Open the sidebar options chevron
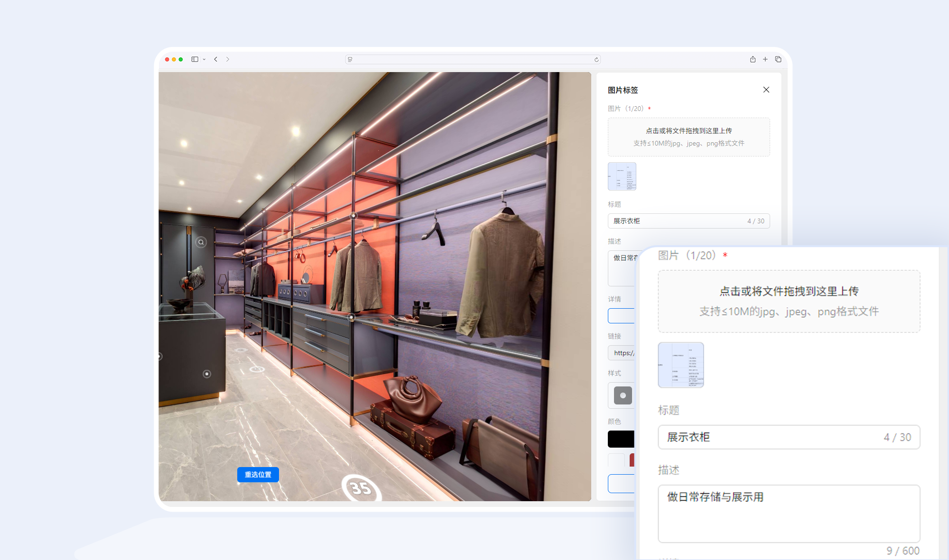Screen dimensions: 949x560 (204, 59)
